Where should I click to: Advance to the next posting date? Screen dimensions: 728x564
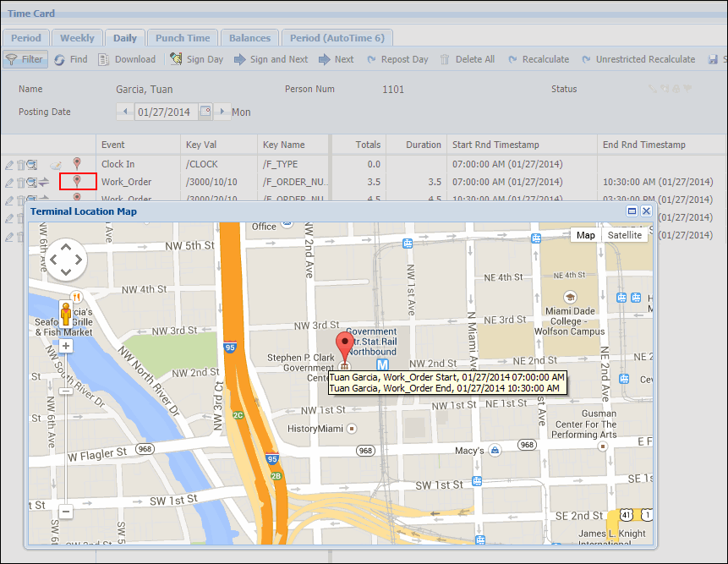222,112
